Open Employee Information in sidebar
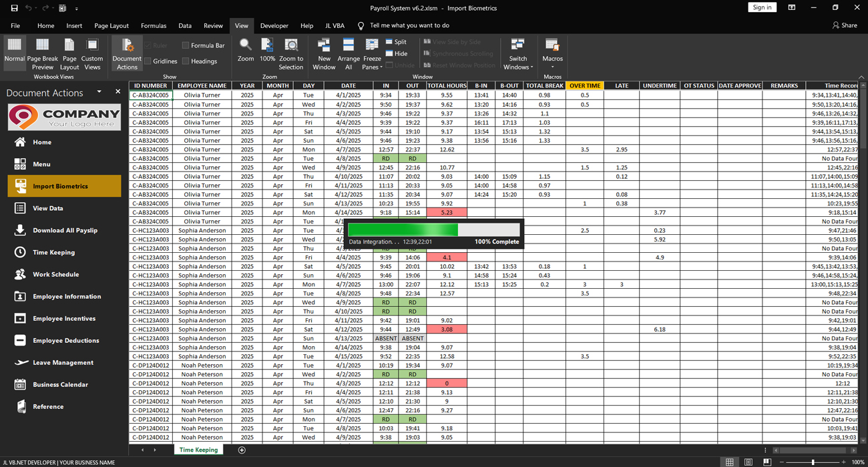The width and height of the screenshot is (868, 467). [x=64, y=296]
